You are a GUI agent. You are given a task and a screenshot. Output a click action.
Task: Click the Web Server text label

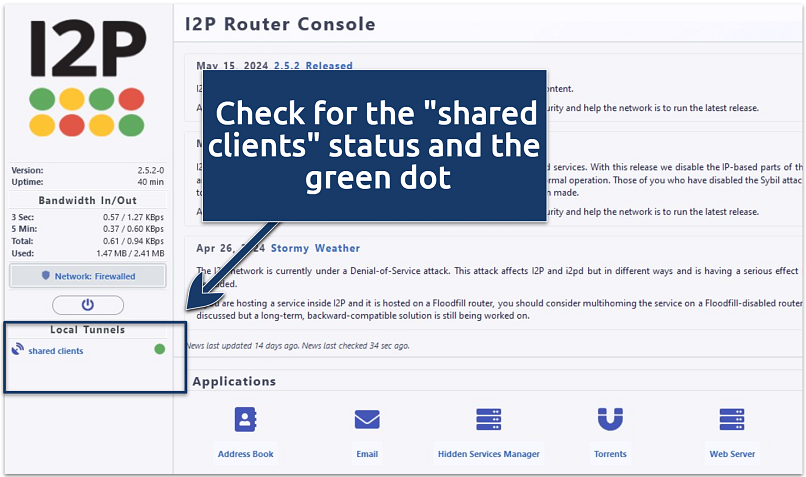[x=732, y=454]
